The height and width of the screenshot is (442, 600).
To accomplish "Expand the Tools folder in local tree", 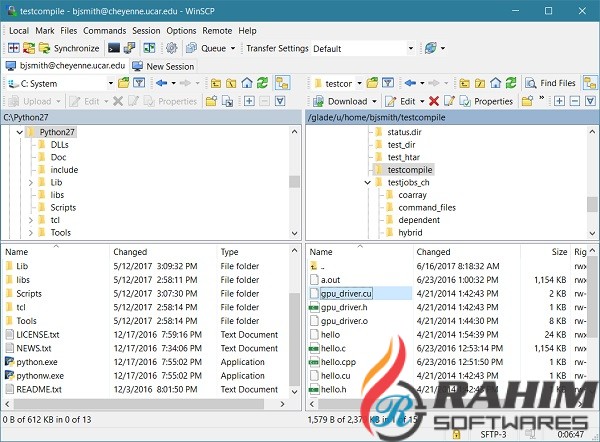I will [31, 233].
